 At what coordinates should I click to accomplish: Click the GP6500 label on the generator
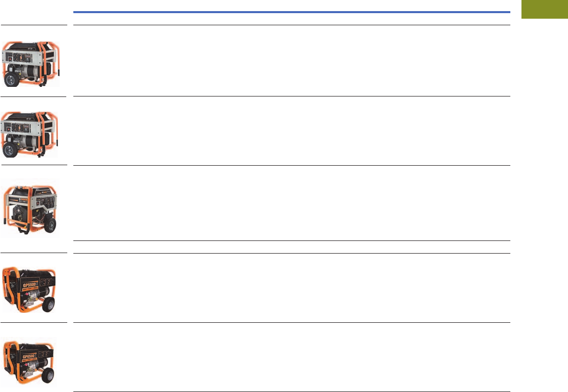pyautogui.click(x=29, y=356)
